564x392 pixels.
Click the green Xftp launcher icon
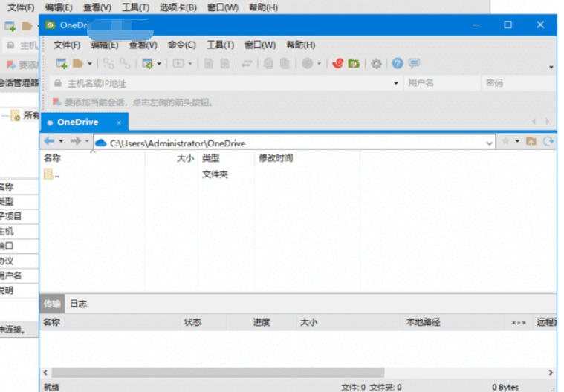(354, 64)
